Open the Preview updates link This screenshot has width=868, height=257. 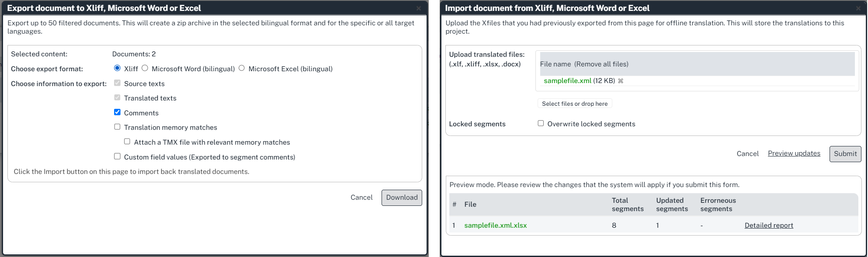[794, 153]
